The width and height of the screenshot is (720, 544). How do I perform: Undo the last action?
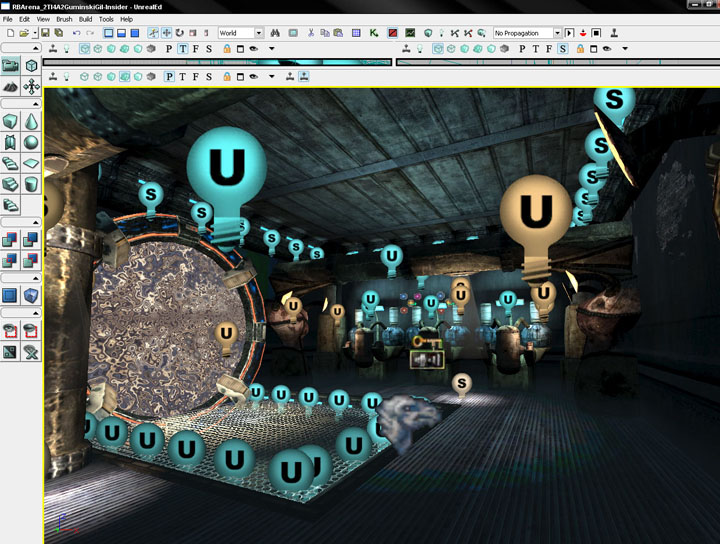tap(77, 33)
